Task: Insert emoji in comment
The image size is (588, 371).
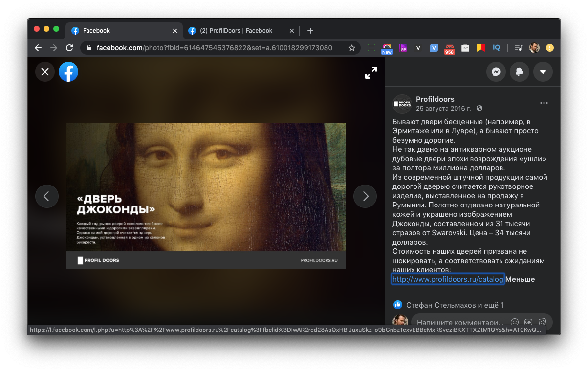Action: click(514, 322)
